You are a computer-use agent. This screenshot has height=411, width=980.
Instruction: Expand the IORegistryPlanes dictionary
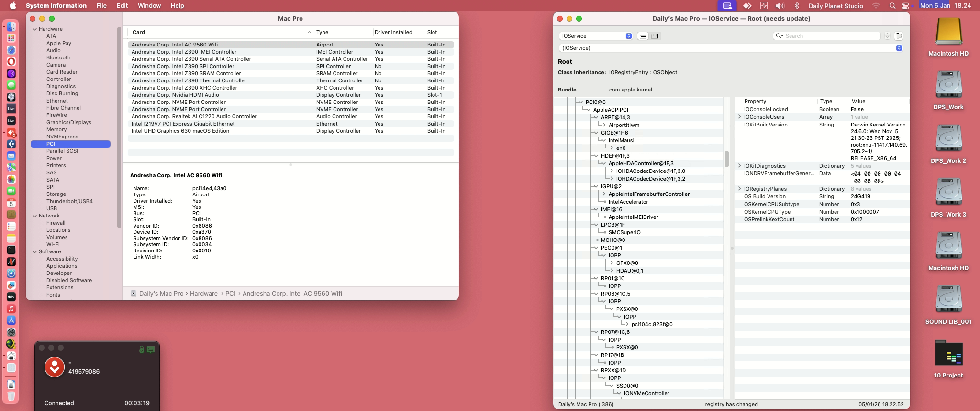tap(739, 189)
